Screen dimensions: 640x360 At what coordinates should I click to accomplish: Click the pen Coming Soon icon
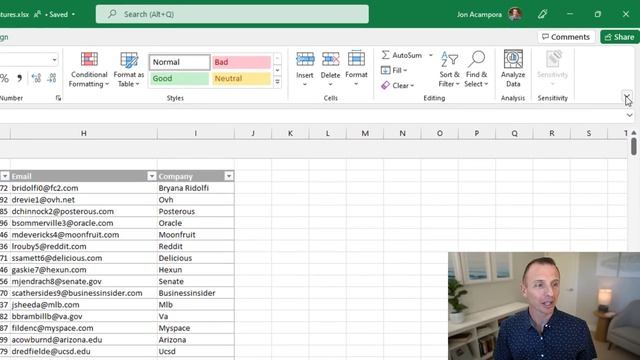[542, 14]
